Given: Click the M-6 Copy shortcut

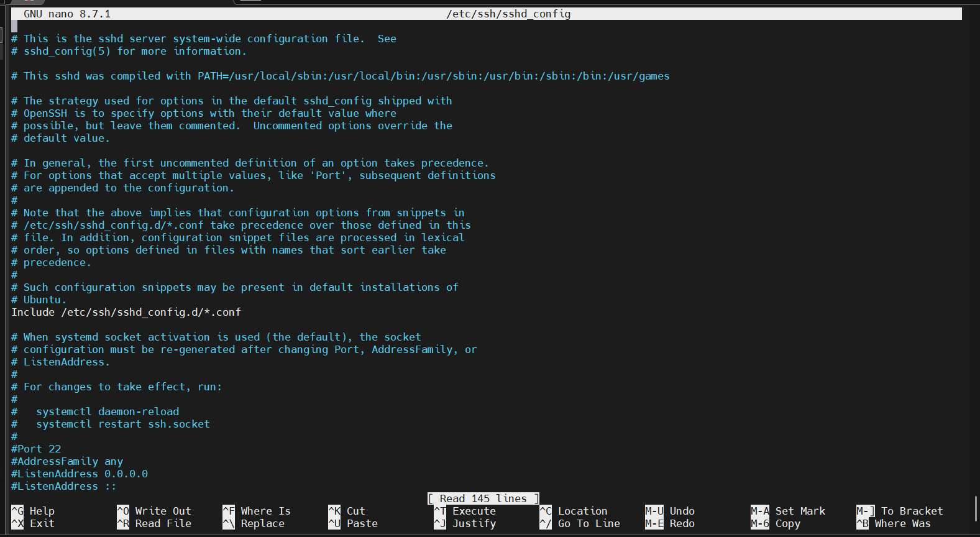Looking at the screenshot, I should [776, 523].
